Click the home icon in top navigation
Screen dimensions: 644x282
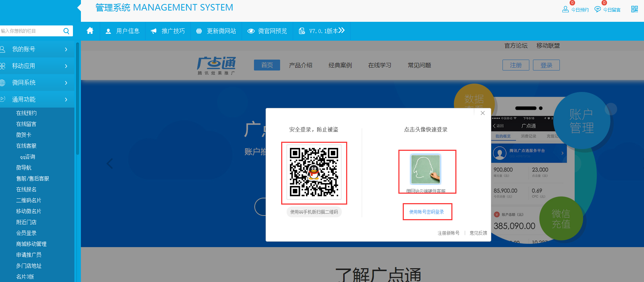(90, 31)
